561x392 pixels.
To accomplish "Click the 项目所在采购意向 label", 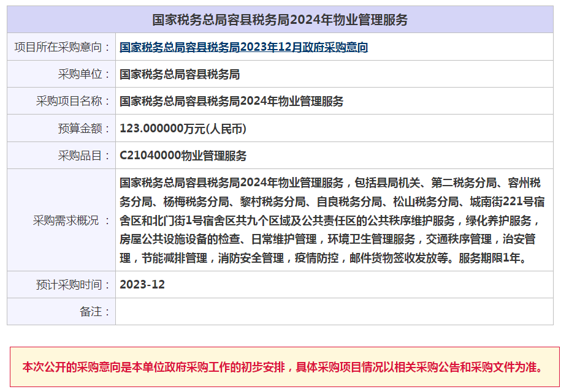I will click(x=63, y=47).
